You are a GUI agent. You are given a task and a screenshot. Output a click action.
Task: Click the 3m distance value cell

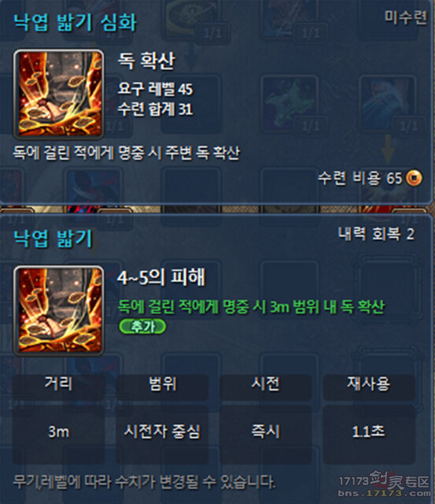(58, 432)
